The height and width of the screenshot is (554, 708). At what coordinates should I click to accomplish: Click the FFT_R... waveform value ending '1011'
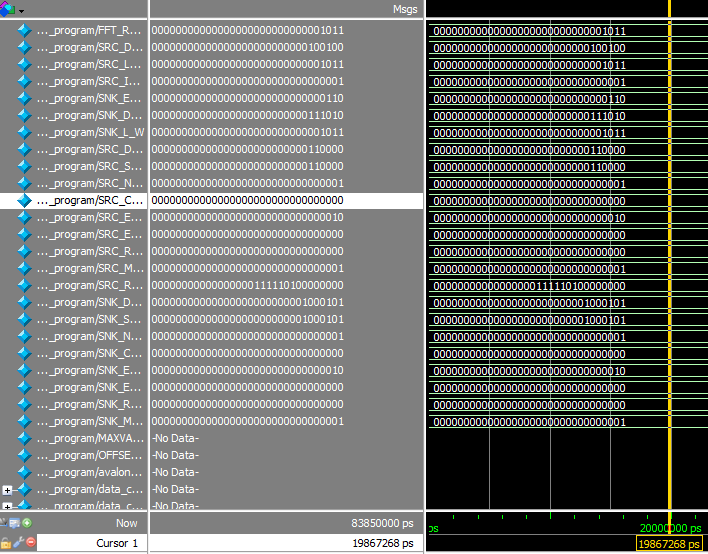click(x=529, y=31)
